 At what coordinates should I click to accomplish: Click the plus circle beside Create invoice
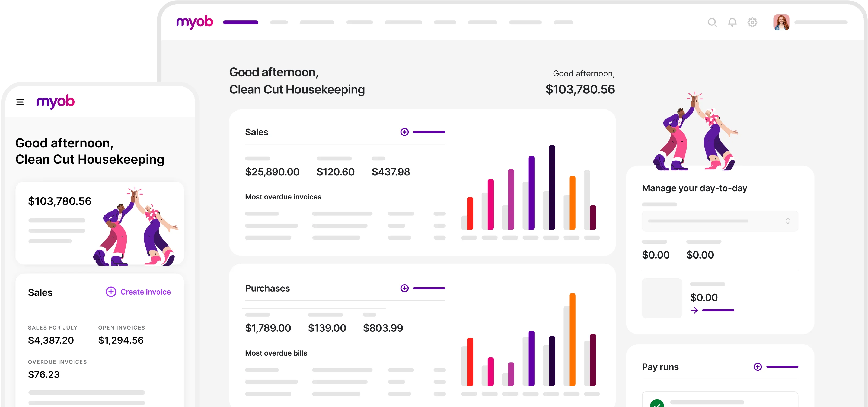(x=111, y=292)
